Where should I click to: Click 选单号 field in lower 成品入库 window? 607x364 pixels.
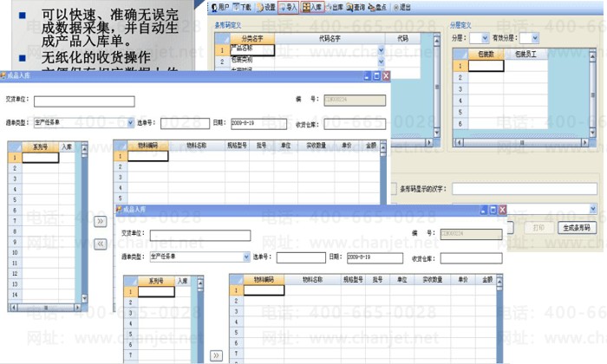301,257
